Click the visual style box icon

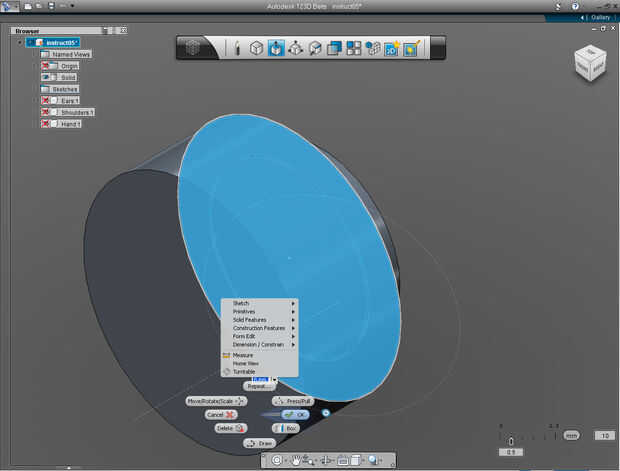tap(355, 460)
